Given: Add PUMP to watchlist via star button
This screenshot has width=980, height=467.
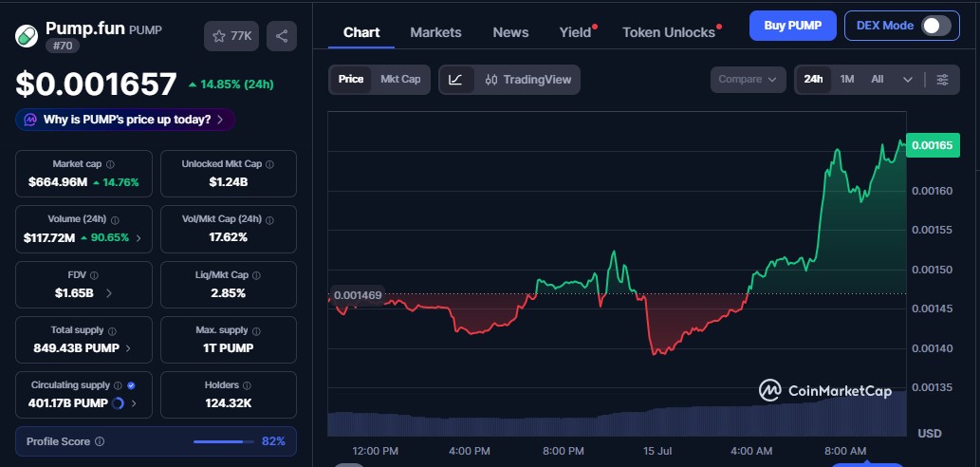Looking at the screenshot, I should click(x=231, y=36).
